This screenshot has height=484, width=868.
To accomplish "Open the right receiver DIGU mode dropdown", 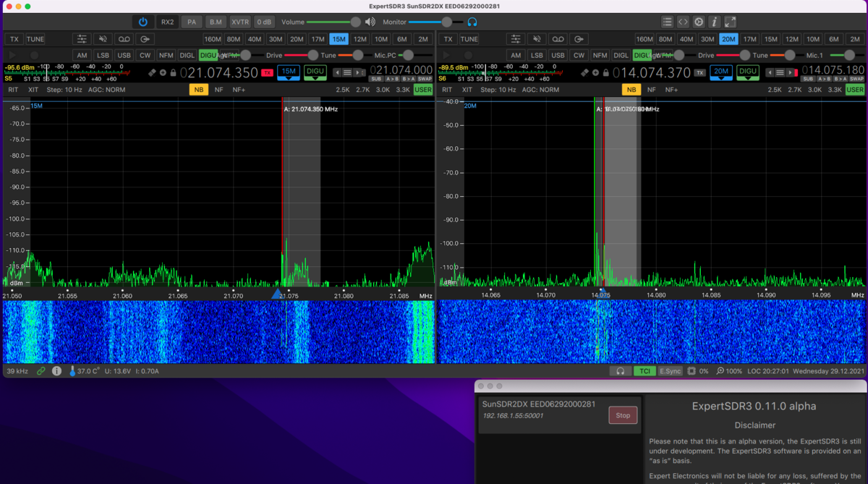I will tap(748, 72).
